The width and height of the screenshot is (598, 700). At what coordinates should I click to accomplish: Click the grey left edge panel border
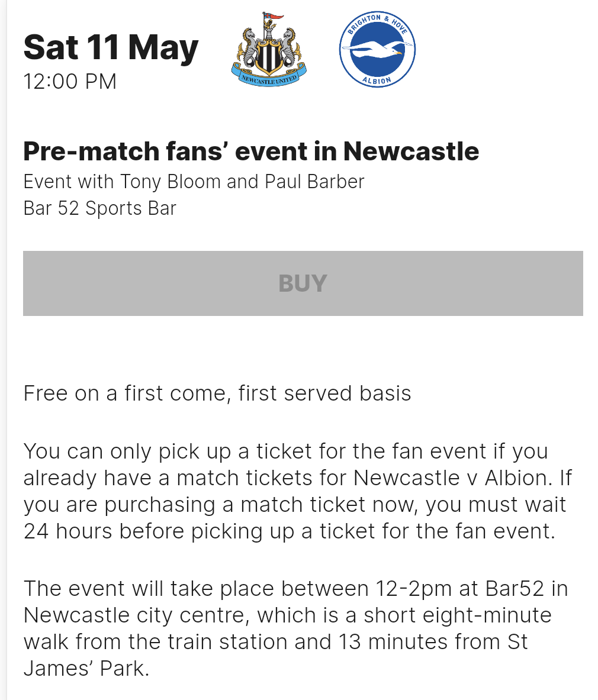4,350
